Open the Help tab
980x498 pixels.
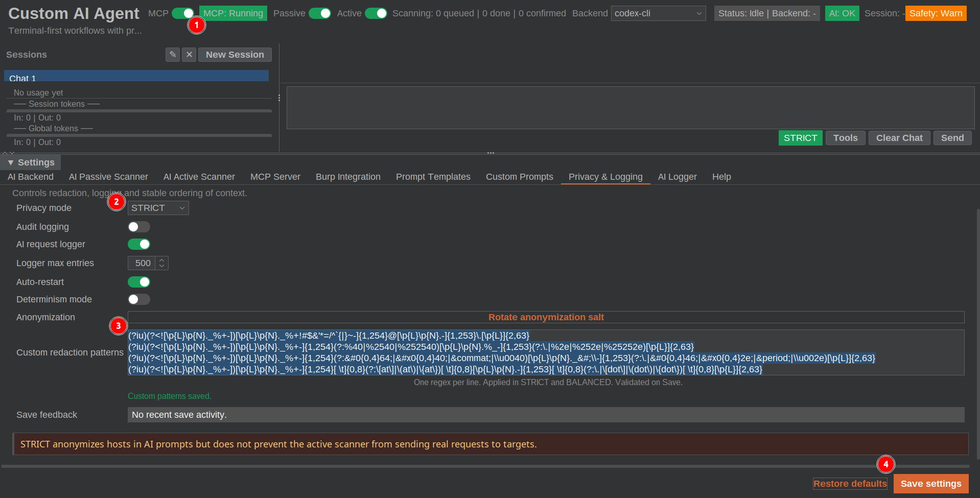(x=721, y=177)
